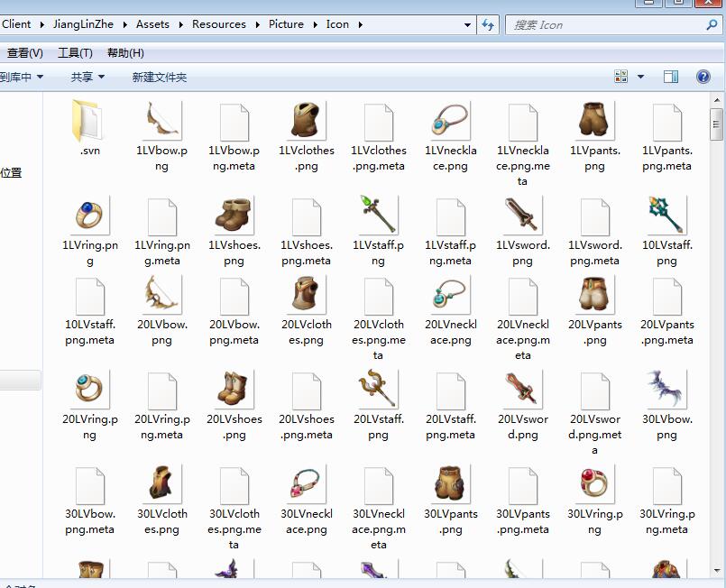Select the 1LVbow.png bow icon
Viewport: 726px width, 588px height.
coord(161,122)
